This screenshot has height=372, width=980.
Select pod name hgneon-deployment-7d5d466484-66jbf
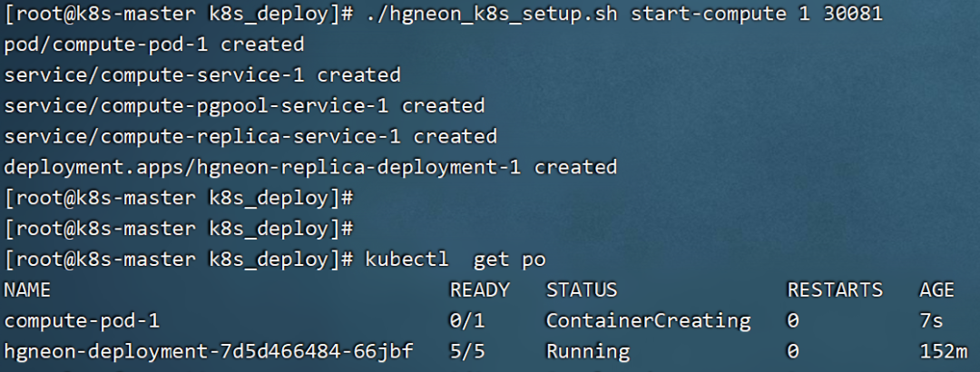[209, 352]
